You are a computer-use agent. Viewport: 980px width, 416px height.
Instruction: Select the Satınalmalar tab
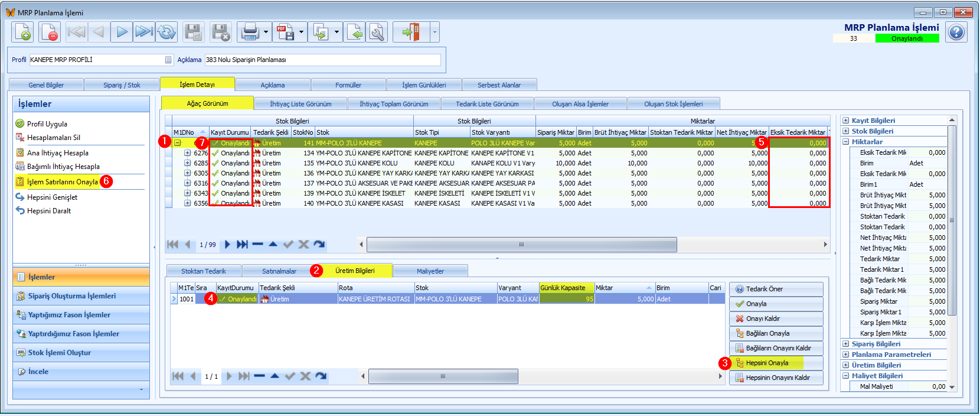coord(279,271)
